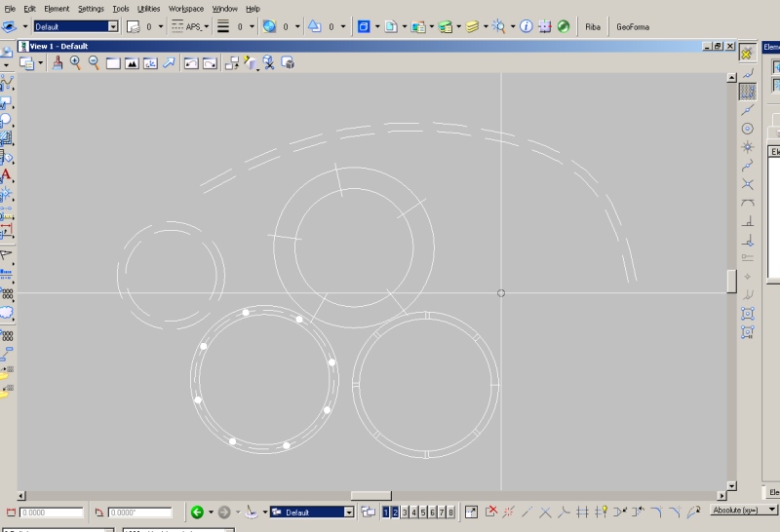The height and width of the screenshot is (532, 780).
Task: Expand the view attributes icon dropdown
Action: pos(41,63)
